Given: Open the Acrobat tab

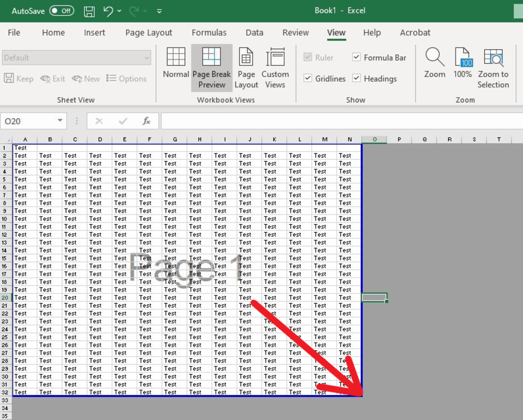Looking at the screenshot, I should tap(415, 33).
